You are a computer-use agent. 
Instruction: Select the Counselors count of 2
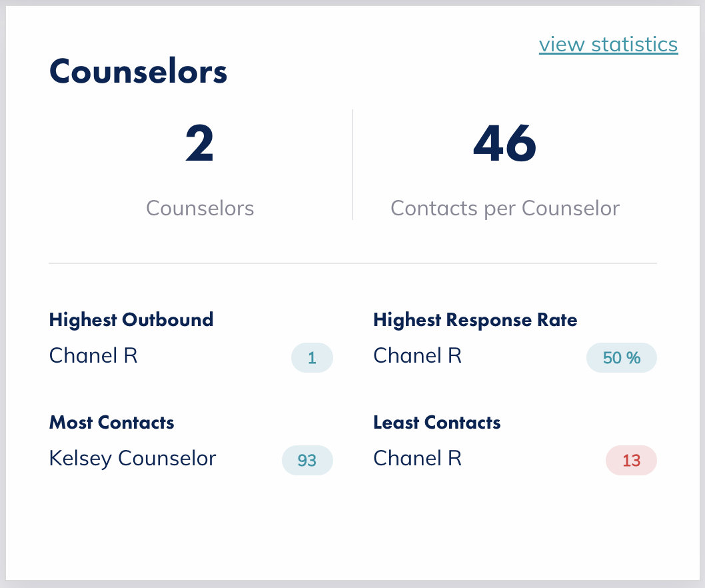(199, 143)
